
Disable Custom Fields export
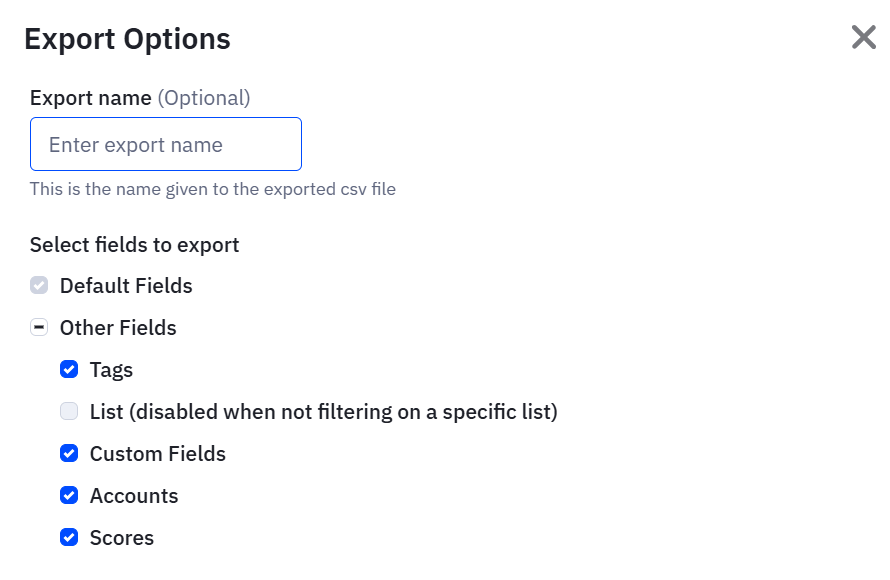coord(68,453)
